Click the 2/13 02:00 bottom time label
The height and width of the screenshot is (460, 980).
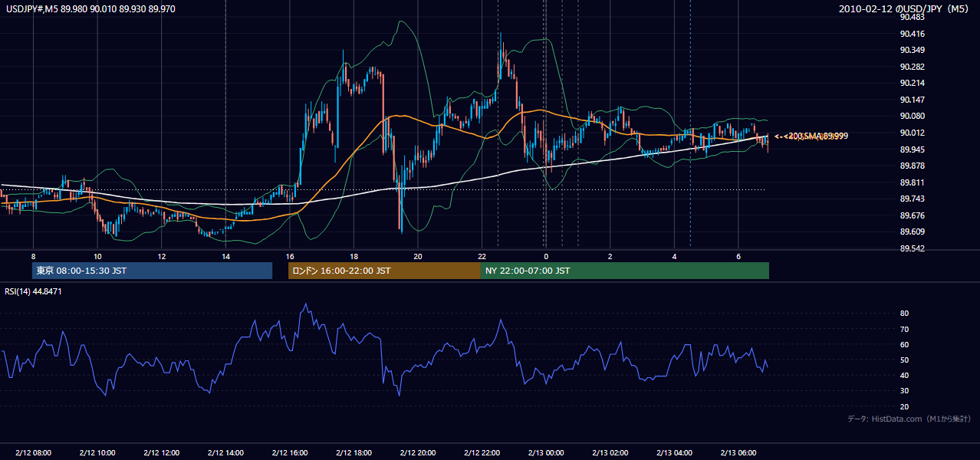(610, 453)
